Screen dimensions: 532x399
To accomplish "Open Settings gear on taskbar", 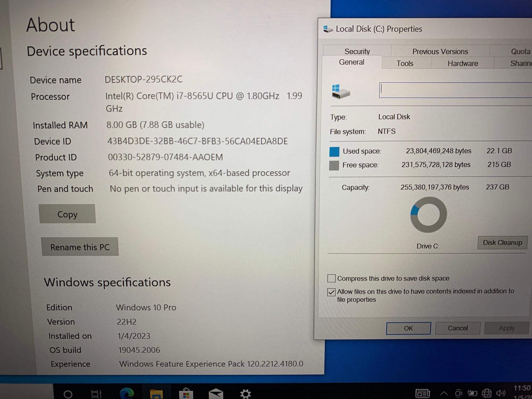I will coord(245,394).
